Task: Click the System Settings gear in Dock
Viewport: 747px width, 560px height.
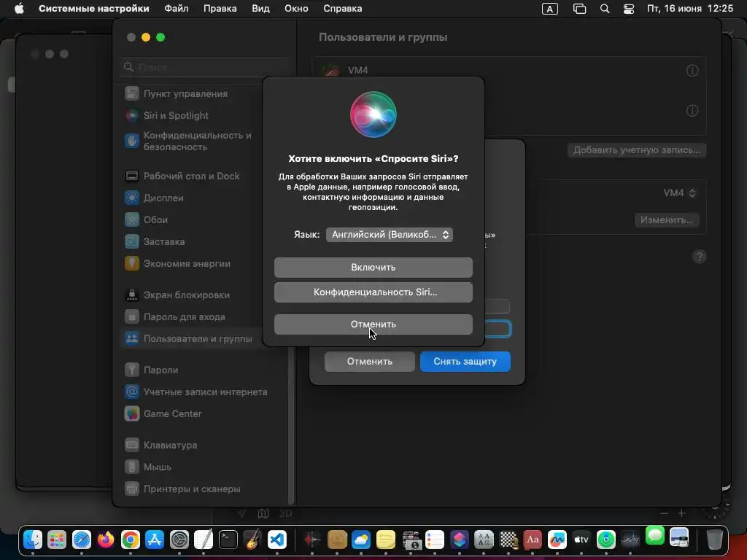Action: click(179, 540)
